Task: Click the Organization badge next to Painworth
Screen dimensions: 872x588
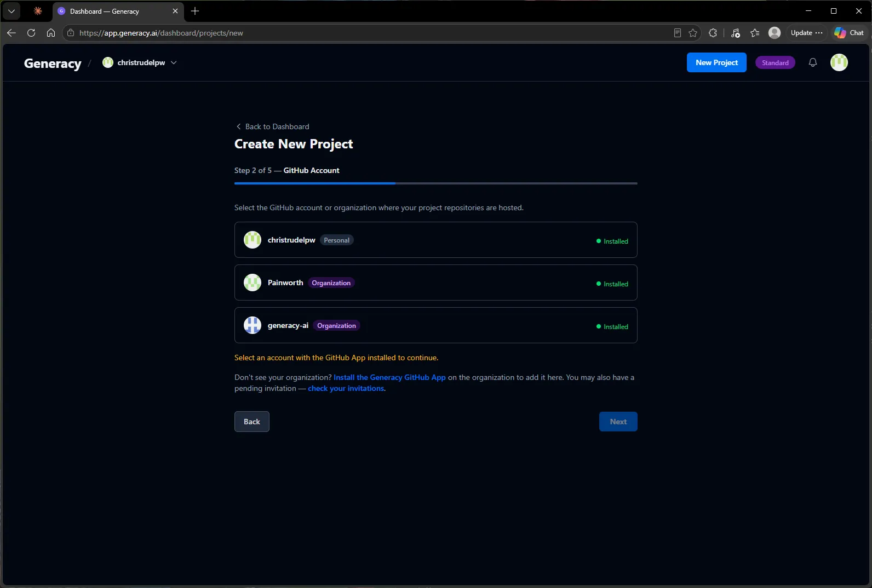Action: pyautogui.click(x=331, y=283)
